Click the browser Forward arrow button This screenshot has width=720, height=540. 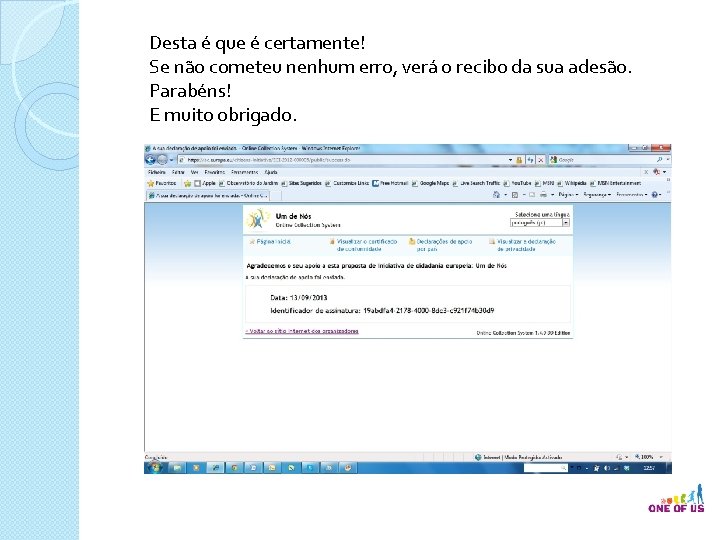pos(162,160)
